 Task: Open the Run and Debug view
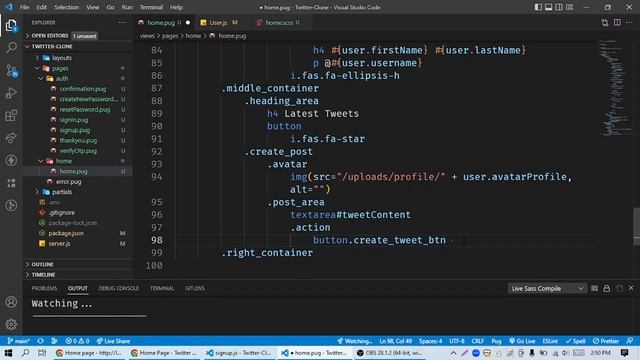11,93
